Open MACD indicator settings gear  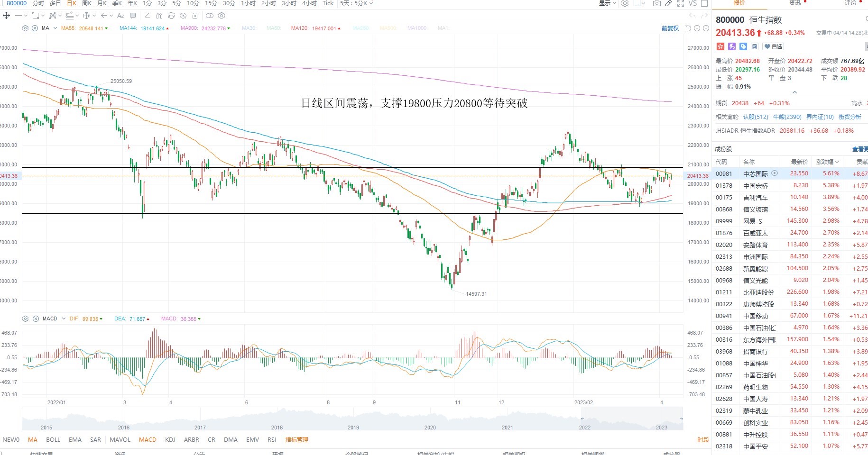pyautogui.click(x=25, y=319)
